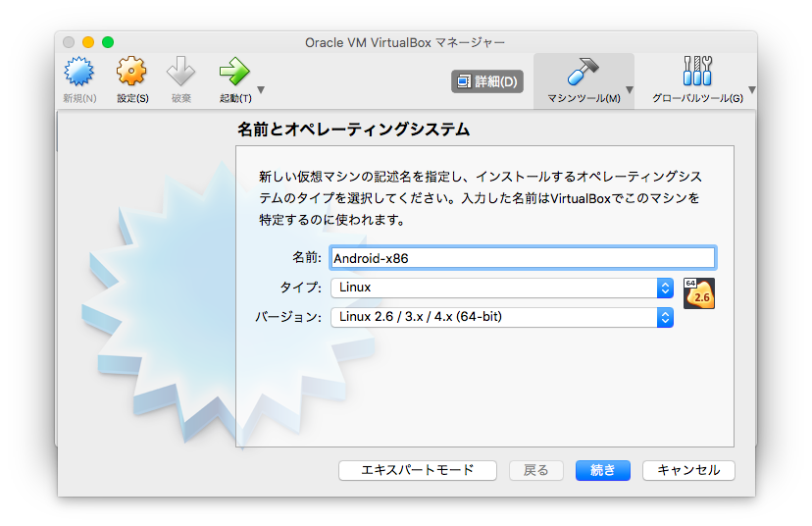The image size is (812, 526).
Task: Open グローバルツール(G) global tools icon
Action: coord(697,71)
